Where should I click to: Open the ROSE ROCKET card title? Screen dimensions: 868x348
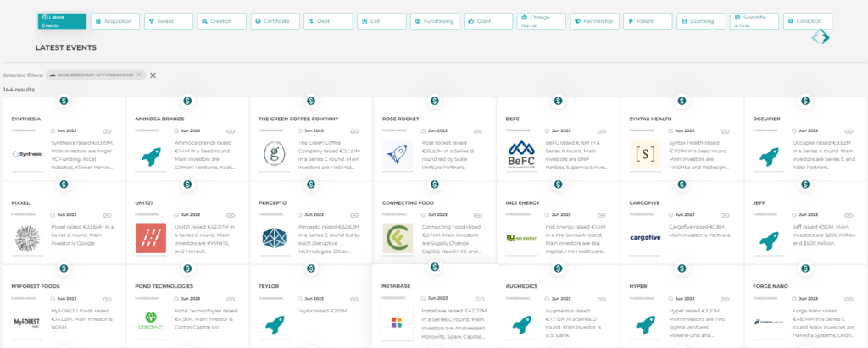tap(401, 119)
